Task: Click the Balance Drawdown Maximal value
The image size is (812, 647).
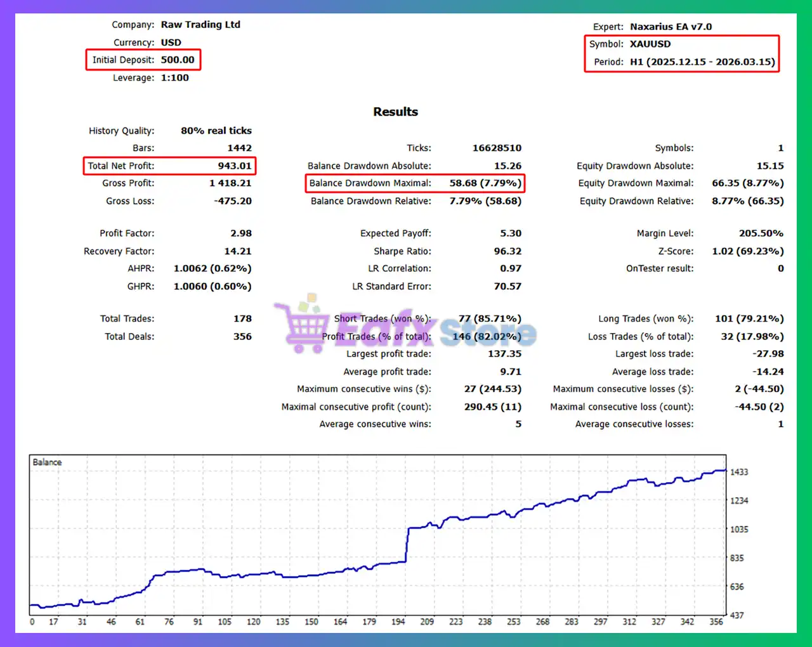Action: coord(485,183)
